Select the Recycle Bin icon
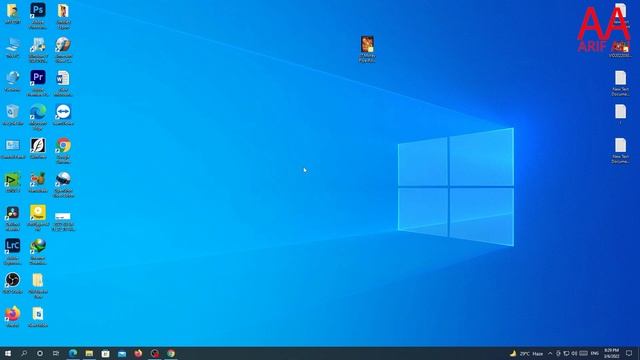The width and height of the screenshot is (640, 360). [x=13, y=115]
